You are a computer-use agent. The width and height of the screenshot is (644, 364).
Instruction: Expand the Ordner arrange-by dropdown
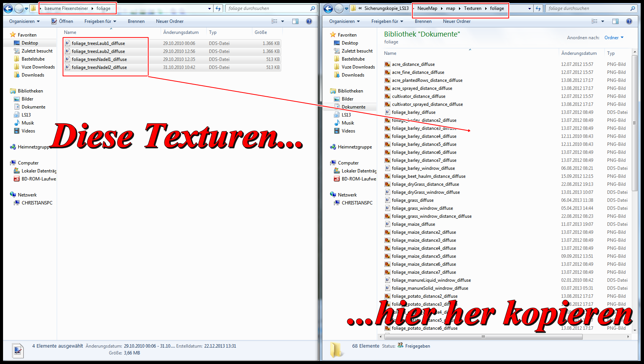point(614,38)
